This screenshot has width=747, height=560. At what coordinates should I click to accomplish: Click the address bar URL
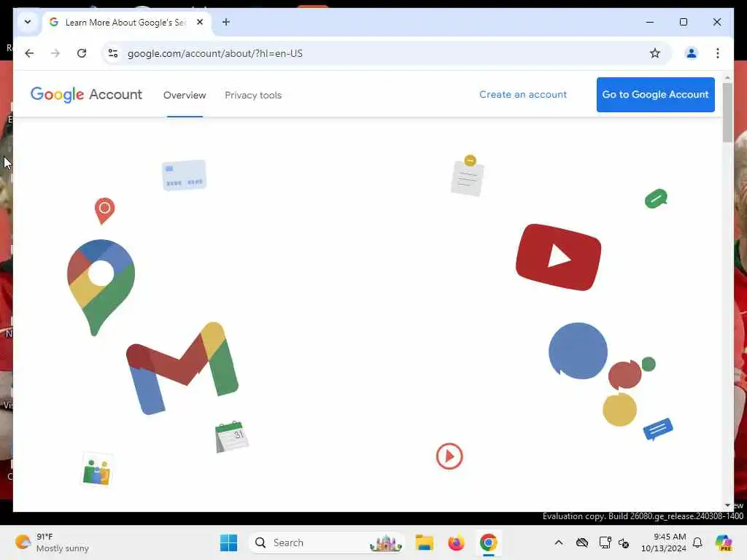point(215,53)
